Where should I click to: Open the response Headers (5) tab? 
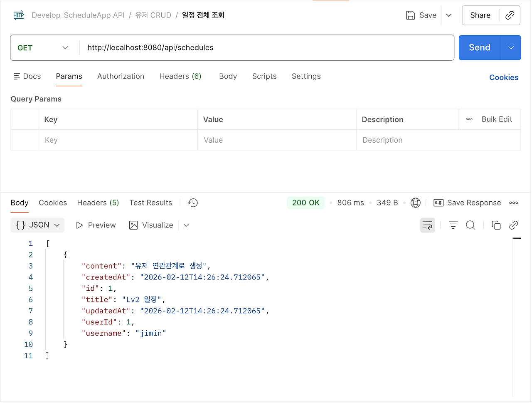pos(98,203)
